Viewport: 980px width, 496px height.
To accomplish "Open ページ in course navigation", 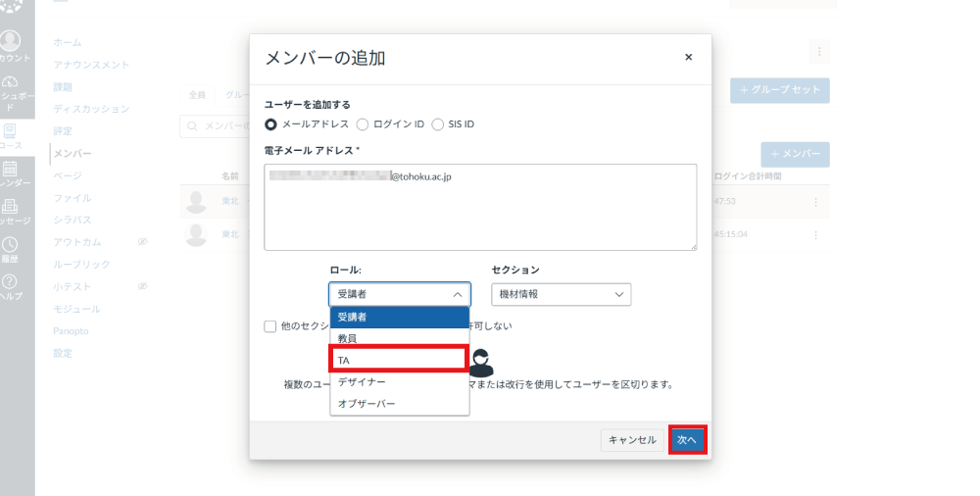I will click(68, 175).
